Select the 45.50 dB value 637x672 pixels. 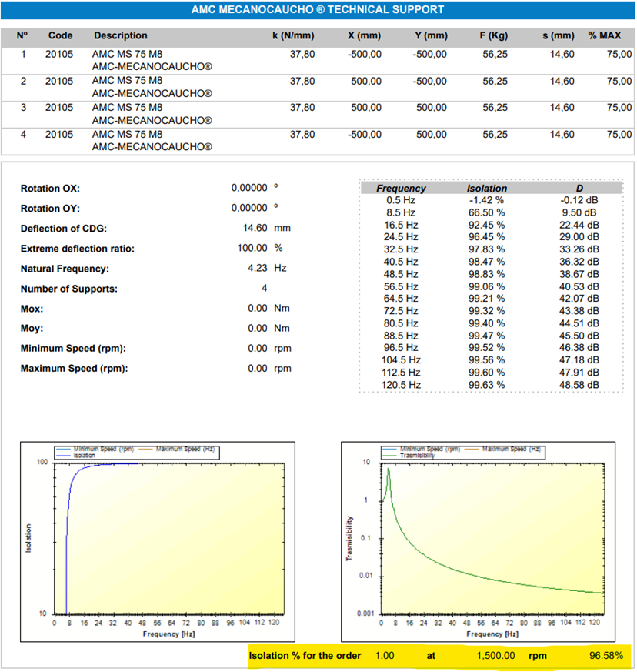(579, 336)
